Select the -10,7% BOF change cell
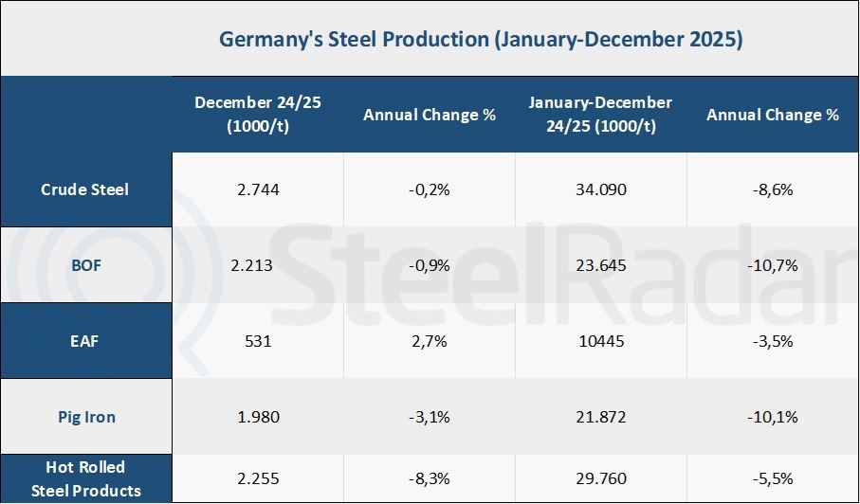The width and height of the screenshot is (860, 504). point(773,265)
